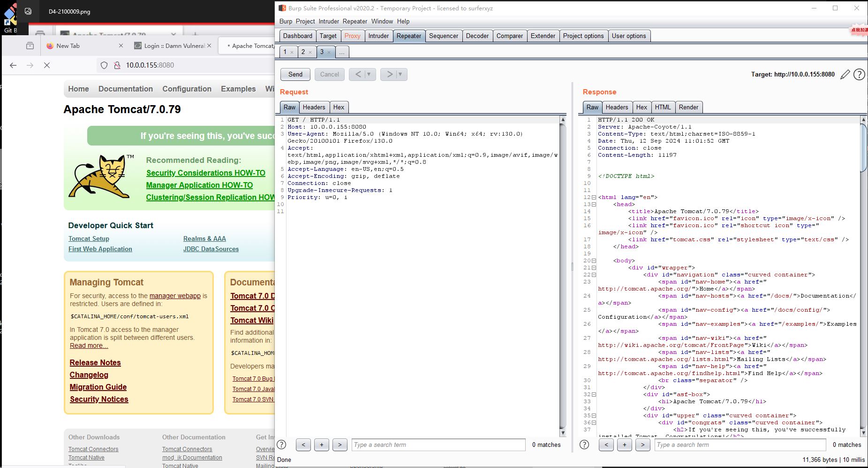This screenshot has height=468, width=868.
Task: Show the response Render view tab
Action: pyautogui.click(x=688, y=107)
